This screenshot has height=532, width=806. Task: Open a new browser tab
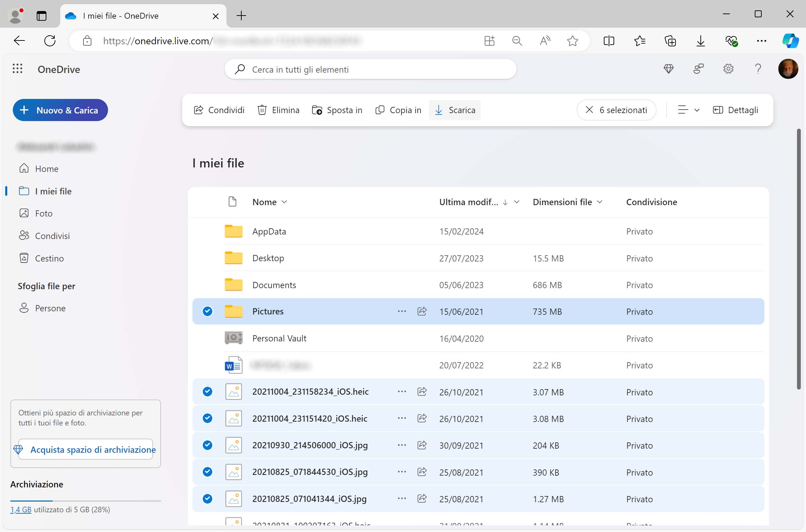click(241, 16)
